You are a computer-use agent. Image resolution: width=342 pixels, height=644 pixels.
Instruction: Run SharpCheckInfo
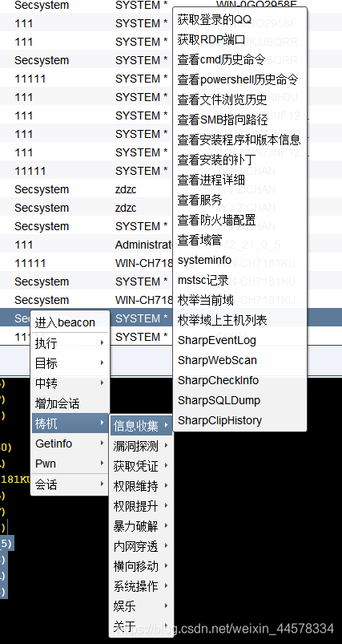(240, 380)
